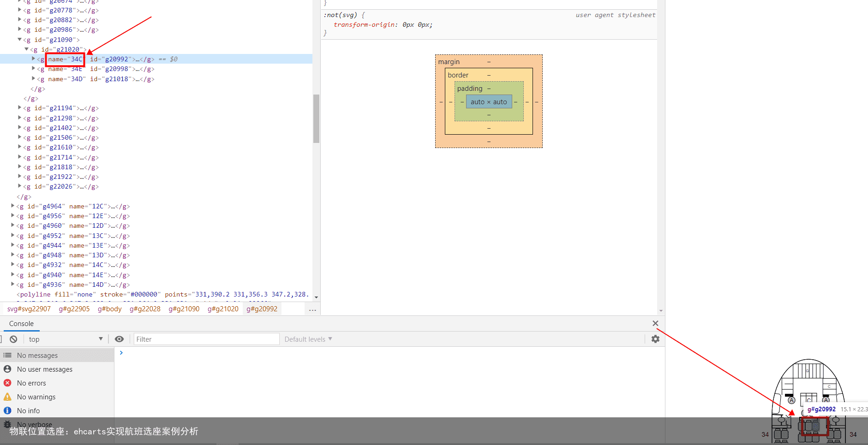Viewport: 868px width, 445px height.
Task: Click the messages list icon
Action: coord(7,355)
